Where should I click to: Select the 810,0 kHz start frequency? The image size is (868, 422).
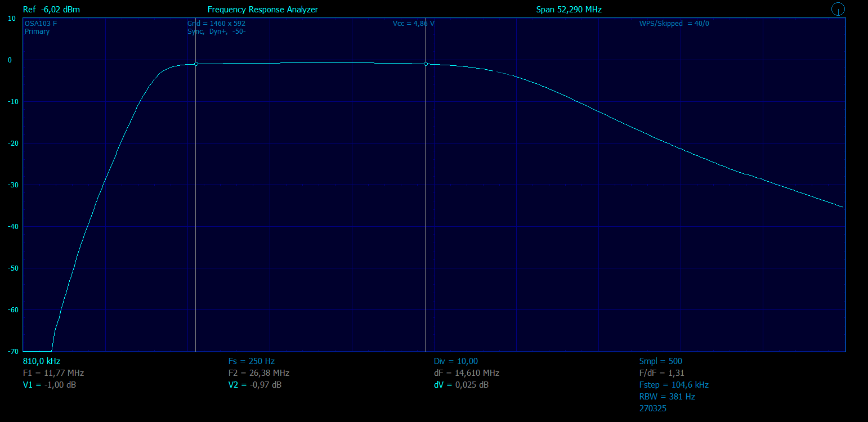[42, 361]
